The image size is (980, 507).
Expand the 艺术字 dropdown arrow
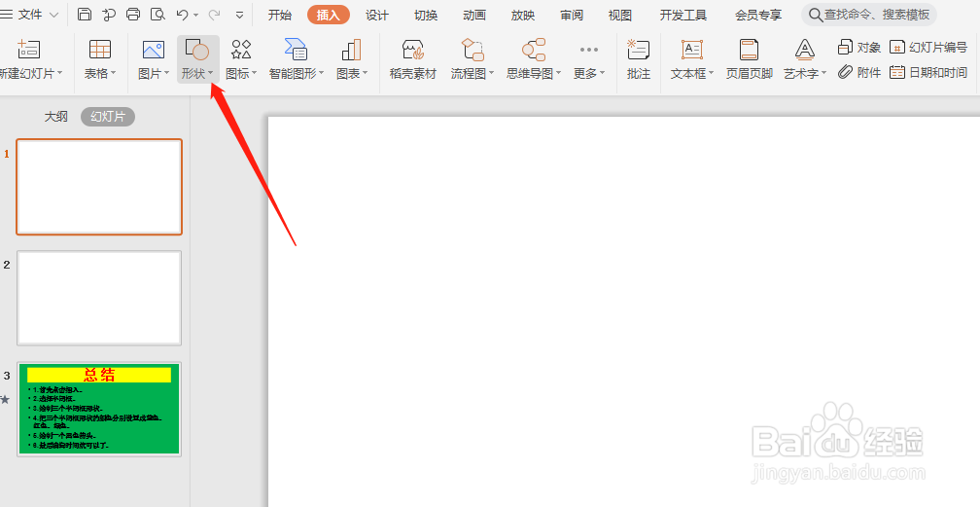[823, 73]
